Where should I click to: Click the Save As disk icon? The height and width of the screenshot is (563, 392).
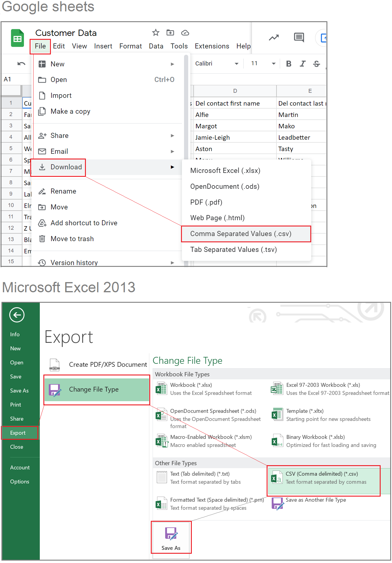(171, 533)
